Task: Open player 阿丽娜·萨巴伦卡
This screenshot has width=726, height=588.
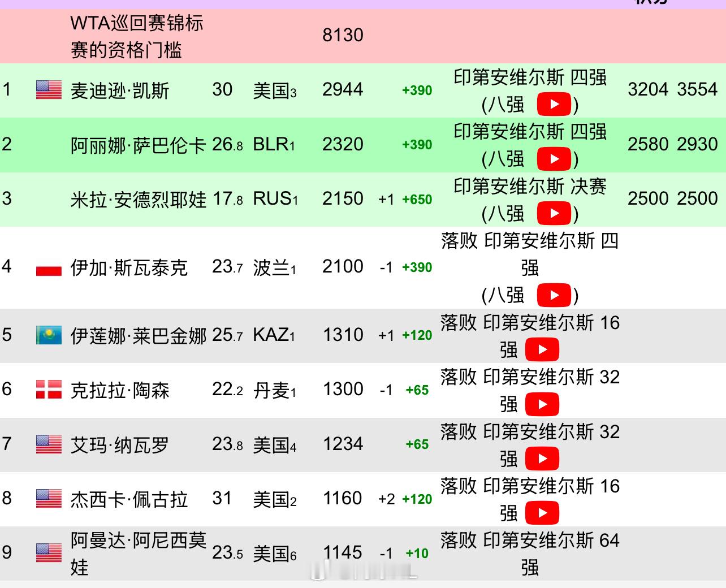Action: point(138,145)
